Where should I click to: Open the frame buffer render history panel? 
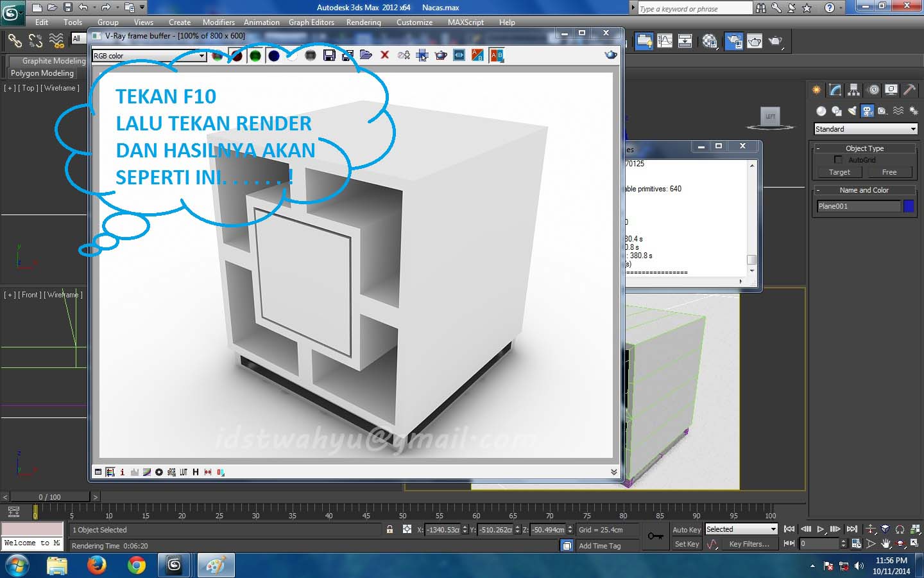coord(459,56)
